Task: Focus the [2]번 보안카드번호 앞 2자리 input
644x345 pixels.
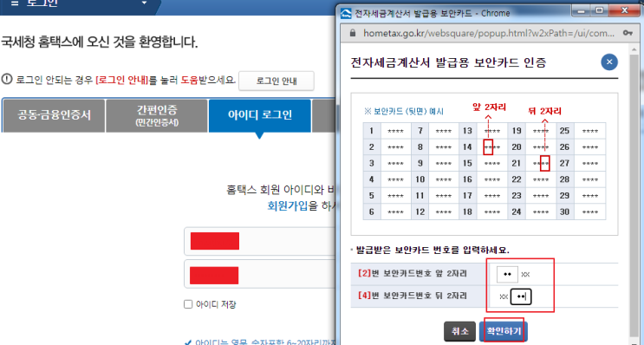Action: (507, 275)
